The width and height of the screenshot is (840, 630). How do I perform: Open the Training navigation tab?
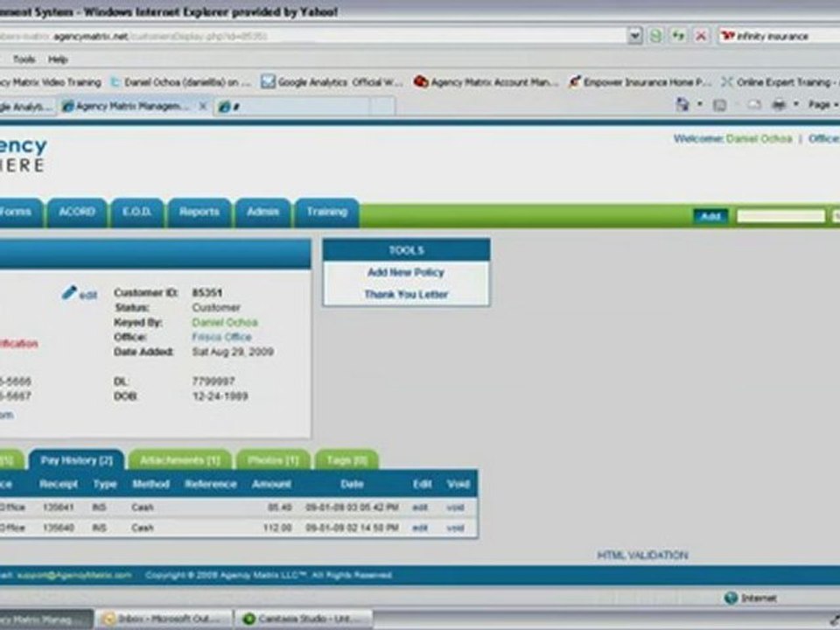326,212
